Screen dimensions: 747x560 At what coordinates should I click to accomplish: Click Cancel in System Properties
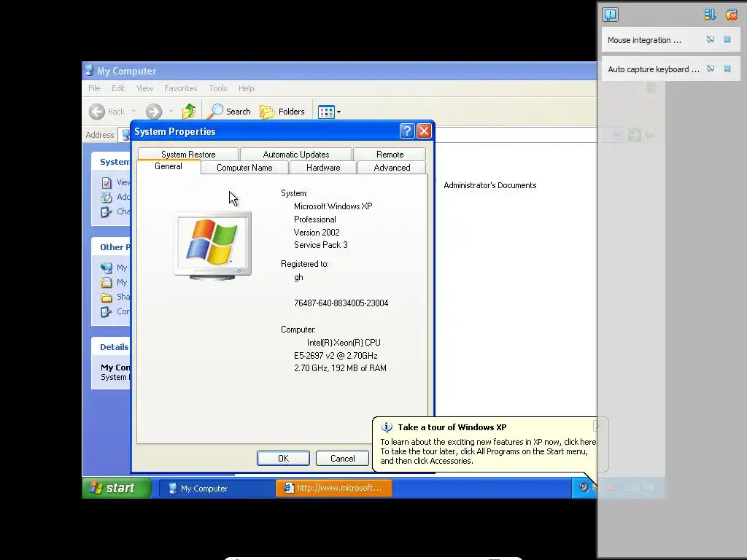(343, 458)
